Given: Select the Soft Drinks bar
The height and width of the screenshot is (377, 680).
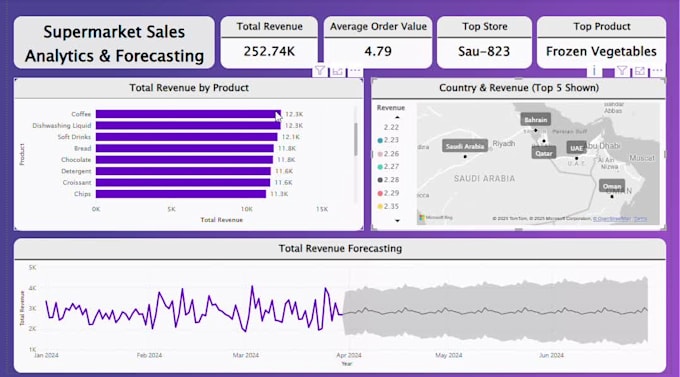Looking at the screenshot, I should click(186, 137).
